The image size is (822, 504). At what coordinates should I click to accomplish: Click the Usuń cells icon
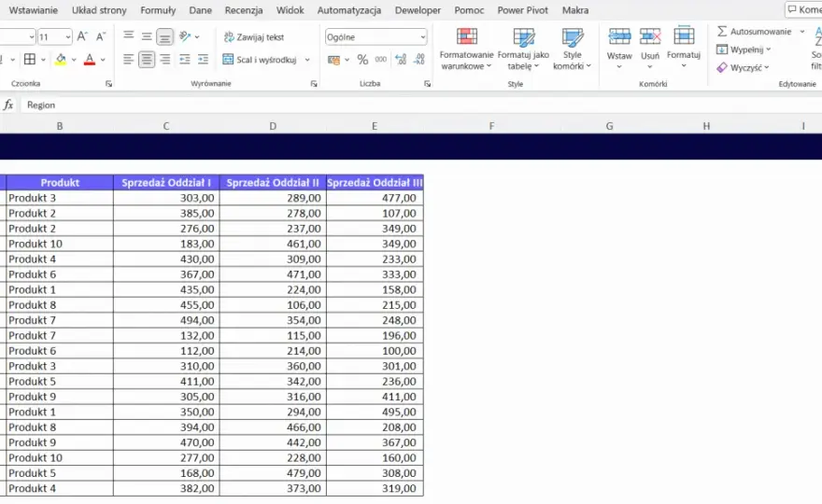click(x=650, y=36)
